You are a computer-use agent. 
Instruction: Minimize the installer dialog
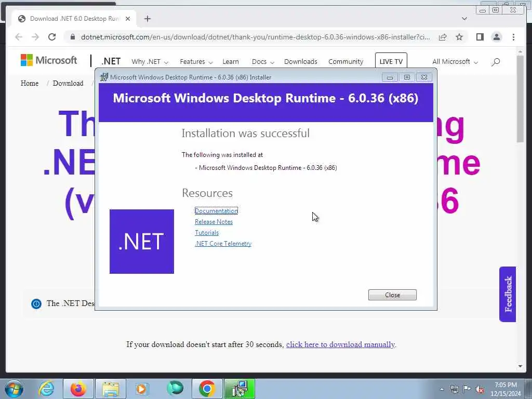pyautogui.click(x=390, y=77)
